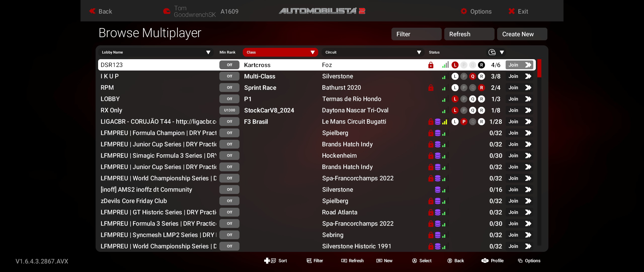Toggle Min Rank Off on inoffz Community row

229,190
